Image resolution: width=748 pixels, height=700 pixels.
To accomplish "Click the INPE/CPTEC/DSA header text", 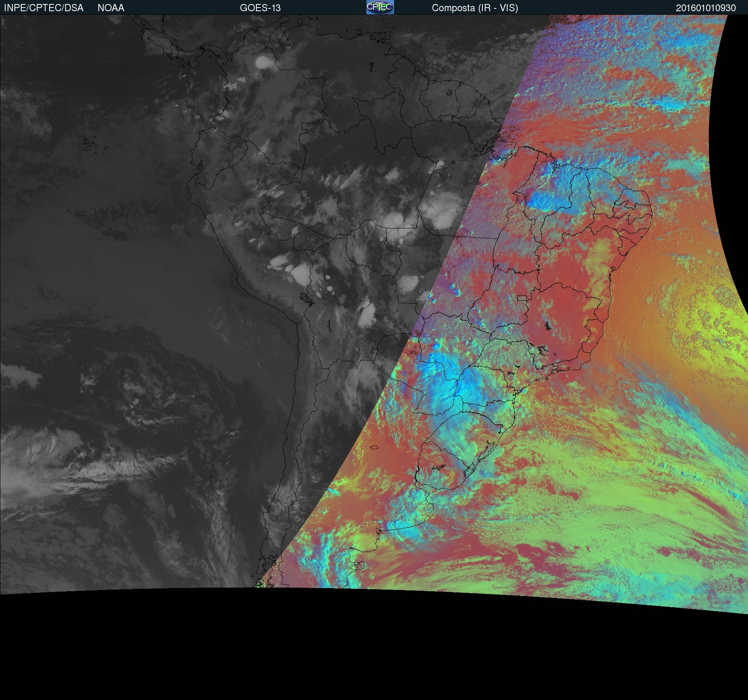I will point(44,8).
